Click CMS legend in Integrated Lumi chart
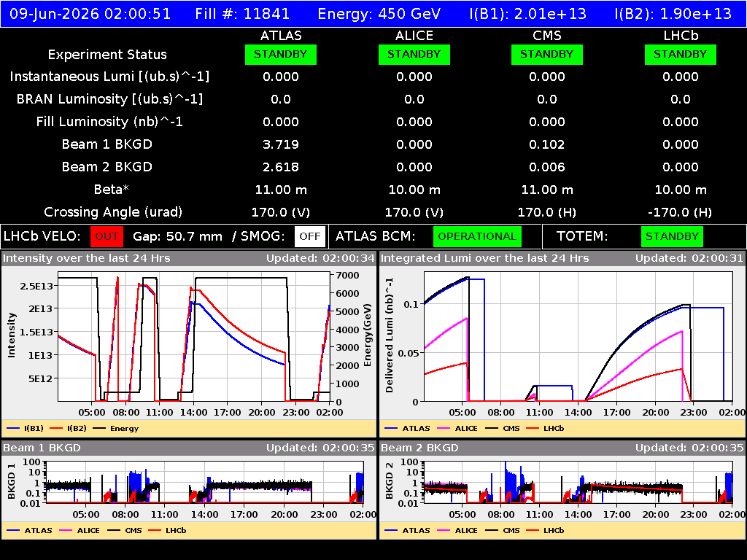This screenshot has height=560, width=747. (503, 428)
